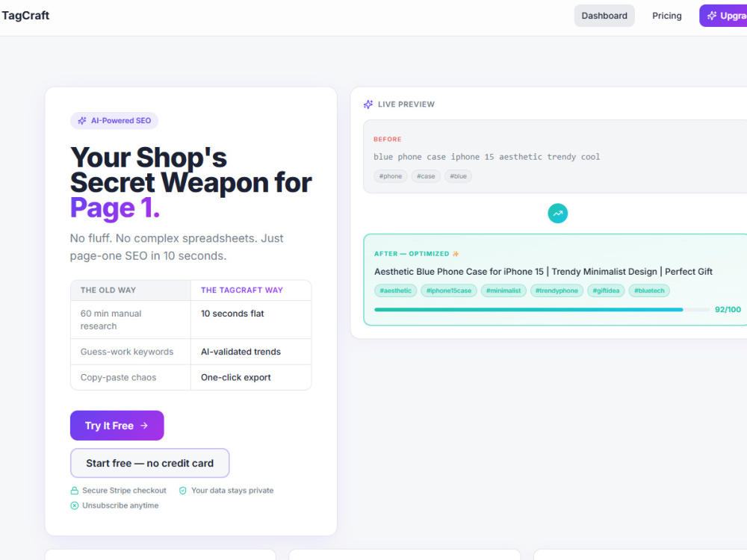The width and height of the screenshot is (747, 560).
Task: Click the before title 'blue phone case iphone 15'
Action: 486,157
